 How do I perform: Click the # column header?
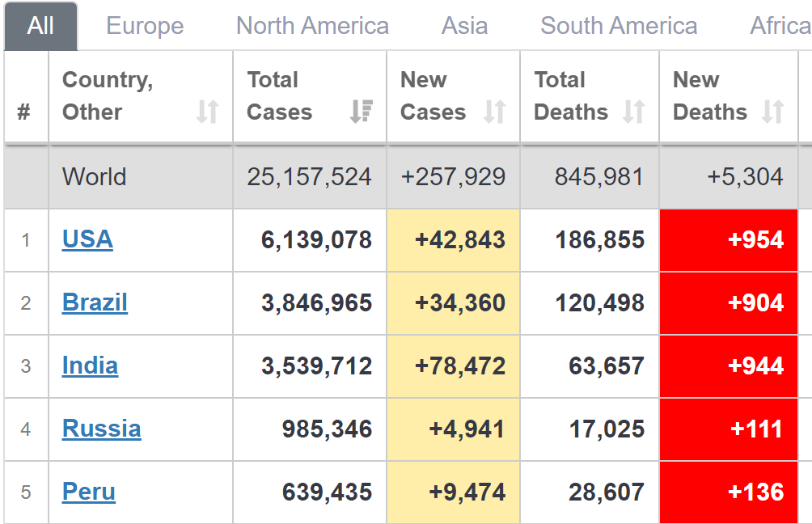click(x=23, y=112)
